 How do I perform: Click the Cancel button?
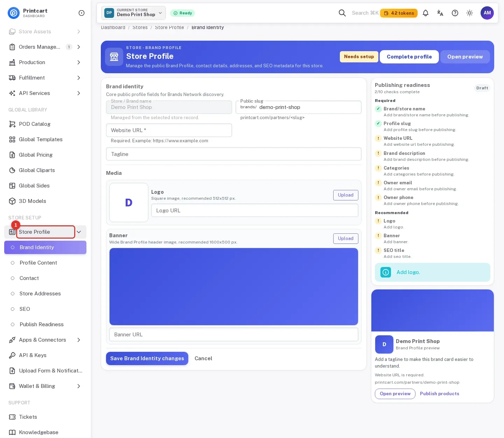tap(203, 358)
